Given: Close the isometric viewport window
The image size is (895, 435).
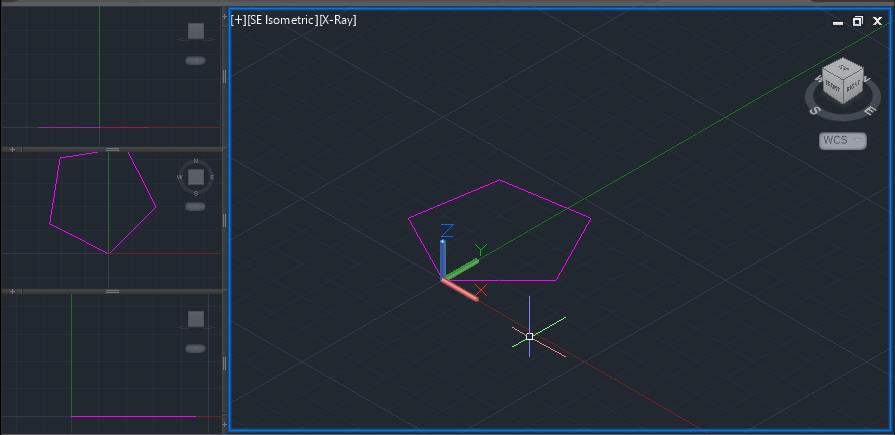Looking at the screenshot, I should point(877,21).
